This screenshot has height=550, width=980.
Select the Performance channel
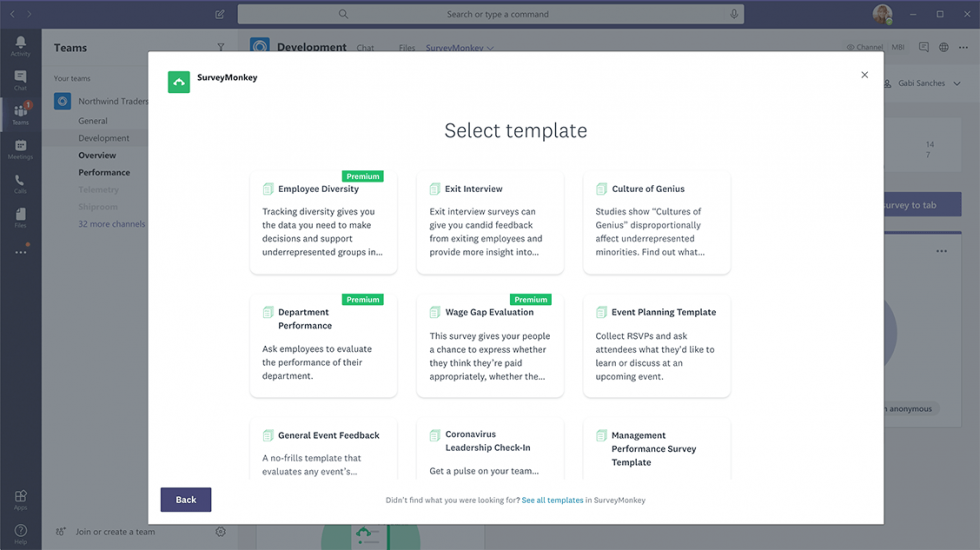click(104, 172)
